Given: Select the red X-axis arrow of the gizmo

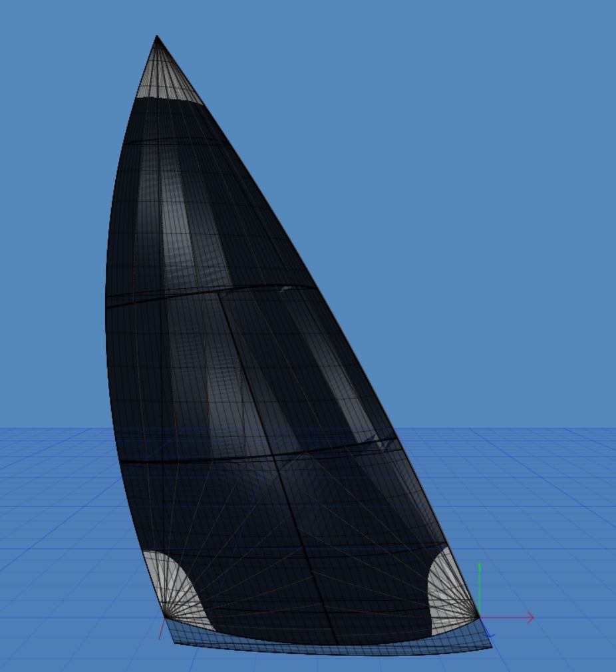Looking at the screenshot, I should coord(526,617).
